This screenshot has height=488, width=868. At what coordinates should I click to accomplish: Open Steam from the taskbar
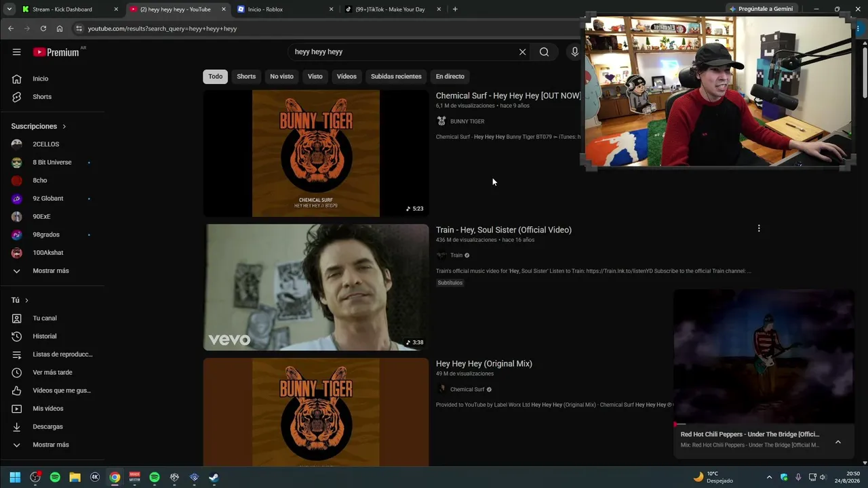click(214, 477)
